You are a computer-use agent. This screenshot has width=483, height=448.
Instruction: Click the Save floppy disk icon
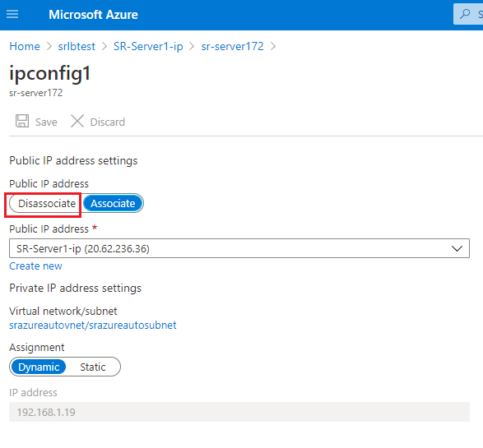point(22,121)
